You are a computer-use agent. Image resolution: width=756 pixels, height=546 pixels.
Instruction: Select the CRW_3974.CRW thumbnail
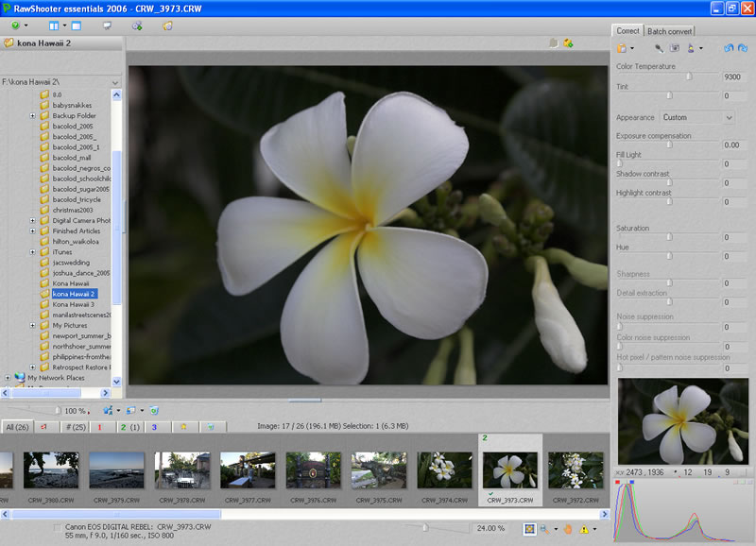(444, 470)
